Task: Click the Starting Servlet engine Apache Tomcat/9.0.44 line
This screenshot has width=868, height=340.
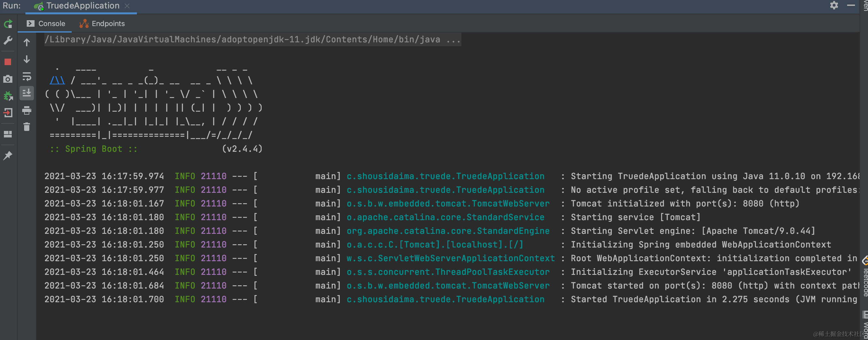Action: pos(693,231)
